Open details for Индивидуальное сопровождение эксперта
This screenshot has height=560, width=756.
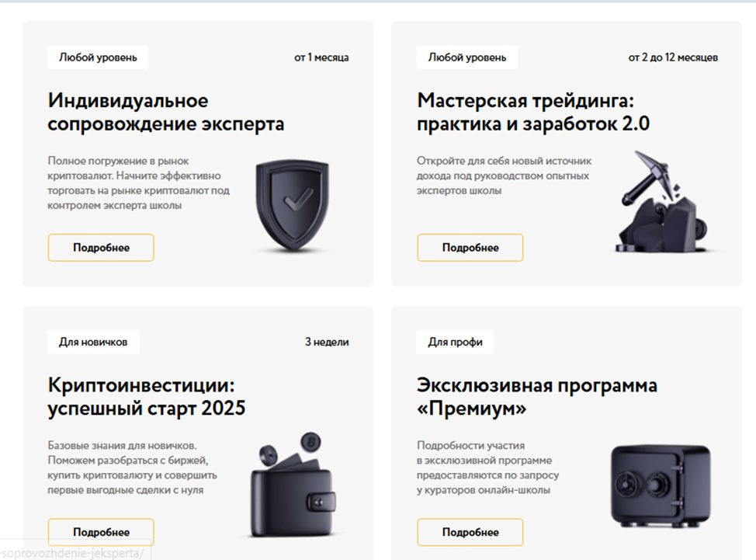pos(101,248)
